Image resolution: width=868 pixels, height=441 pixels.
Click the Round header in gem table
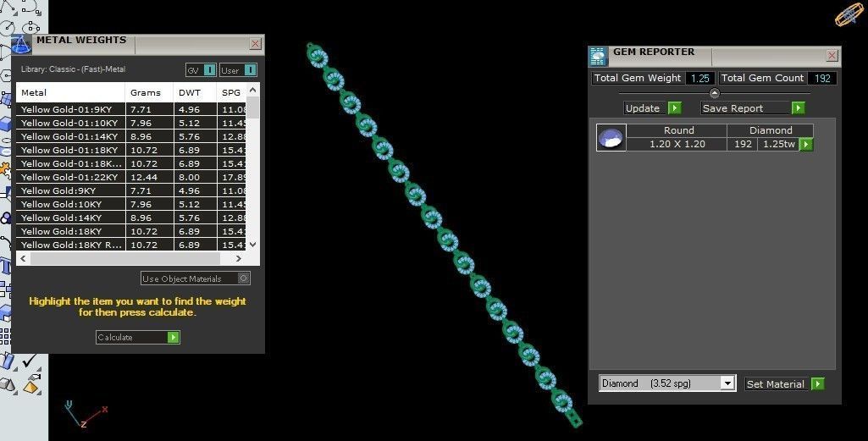point(678,130)
